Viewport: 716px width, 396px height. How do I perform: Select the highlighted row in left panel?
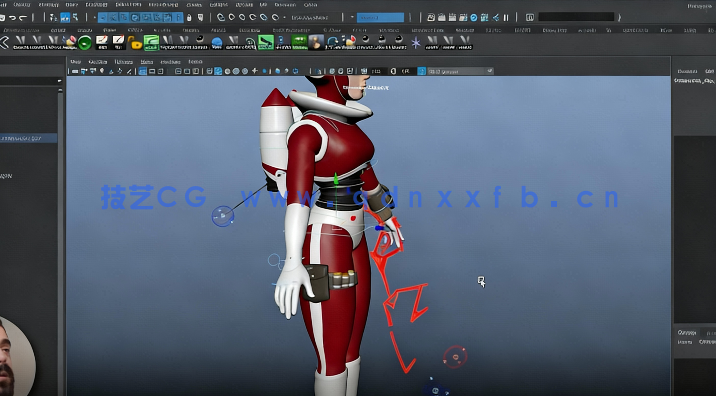pos(28,138)
